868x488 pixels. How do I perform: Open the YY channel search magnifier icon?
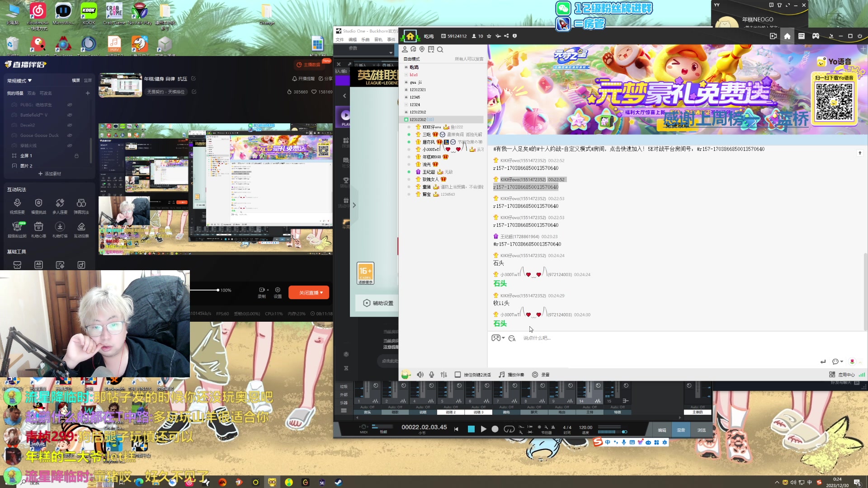pyautogui.click(x=440, y=49)
